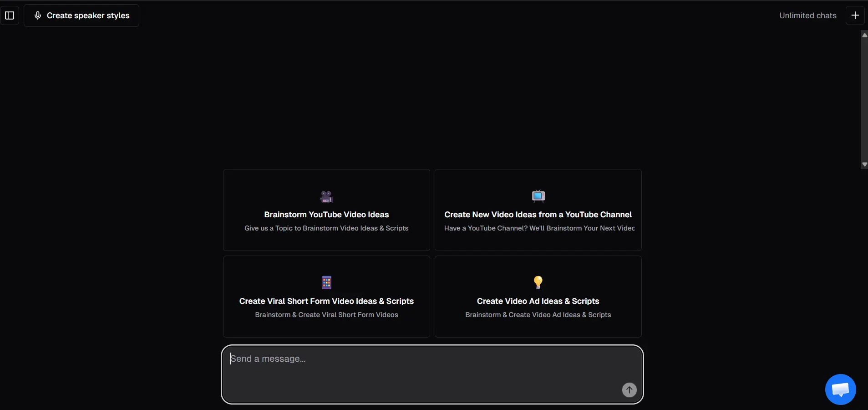Click text Brainstorm & Create Video Ad Ideas & Scripts
Image resolution: width=868 pixels, height=410 pixels.
(x=538, y=315)
